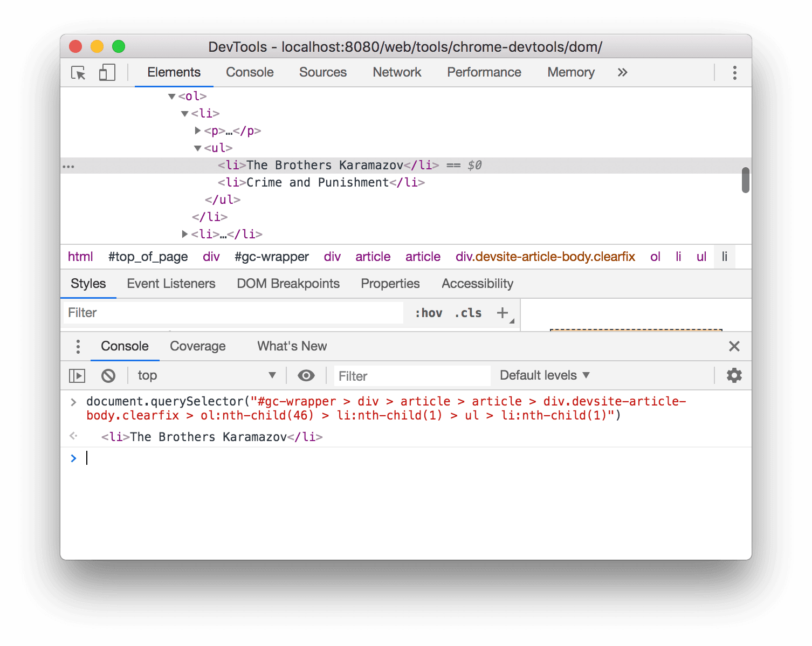Reveal hidden panels via the chevron overflow icon
This screenshot has width=812, height=646.
tap(622, 72)
